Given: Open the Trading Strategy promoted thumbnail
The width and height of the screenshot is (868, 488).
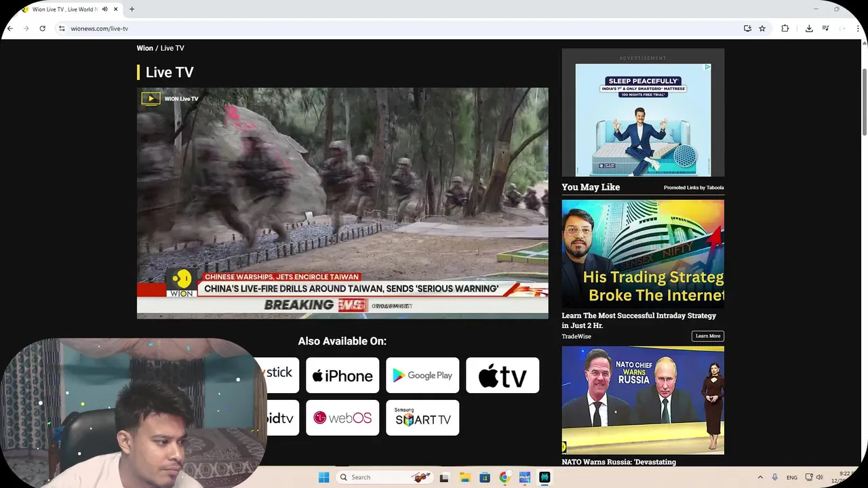Looking at the screenshot, I should tap(643, 253).
